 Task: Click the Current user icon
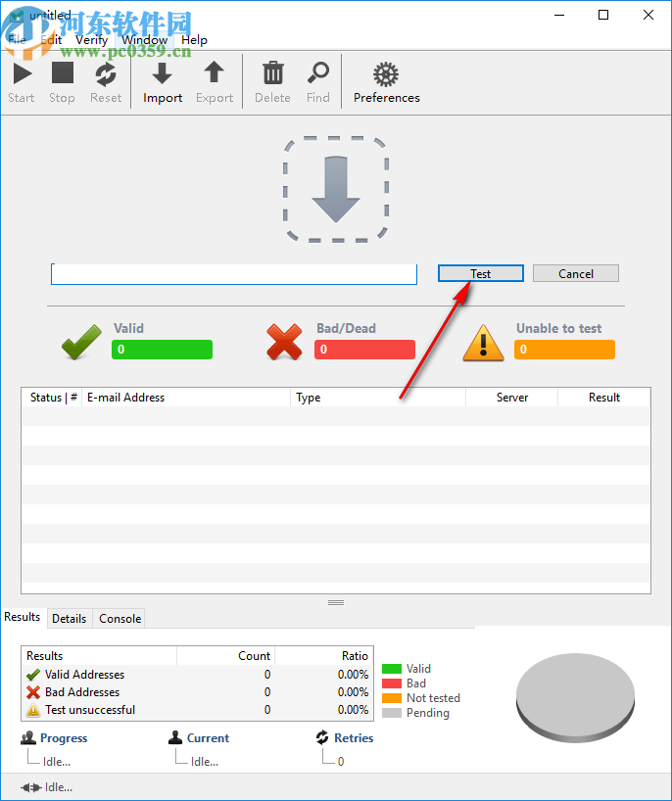175,737
